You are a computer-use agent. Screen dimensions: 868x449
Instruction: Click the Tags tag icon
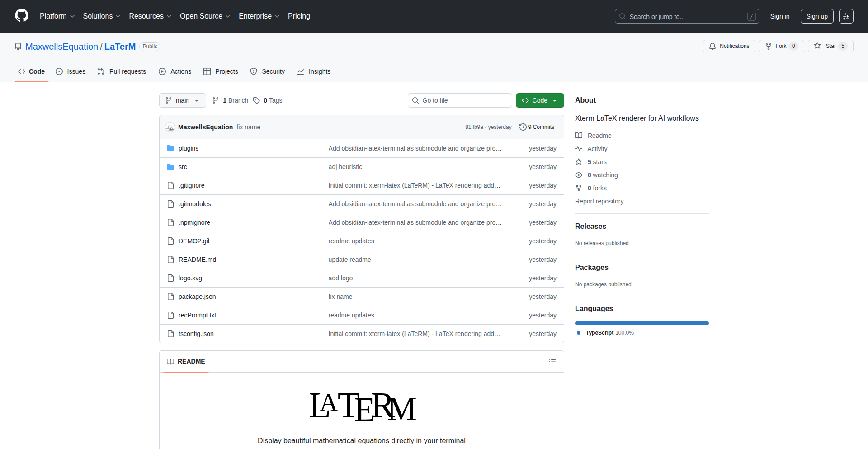256,100
